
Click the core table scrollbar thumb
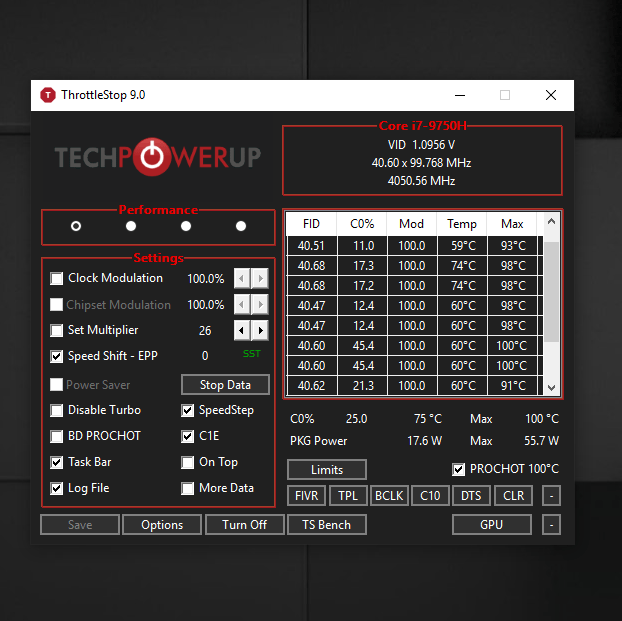click(x=551, y=291)
